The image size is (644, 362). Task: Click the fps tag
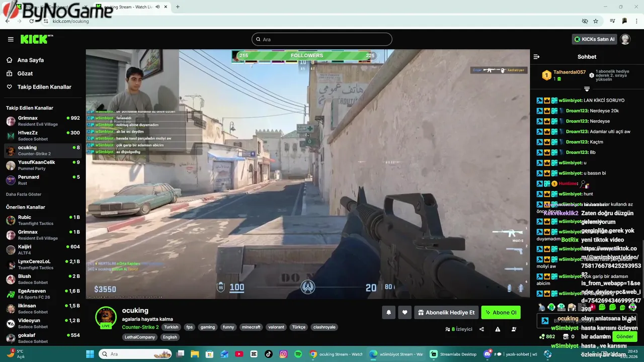pyautogui.click(x=190, y=327)
